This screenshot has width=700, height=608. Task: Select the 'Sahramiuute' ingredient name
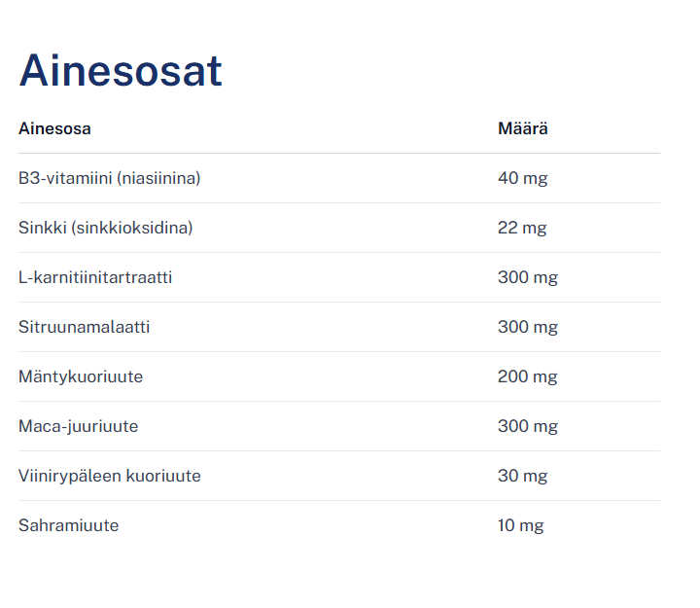(x=68, y=525)
